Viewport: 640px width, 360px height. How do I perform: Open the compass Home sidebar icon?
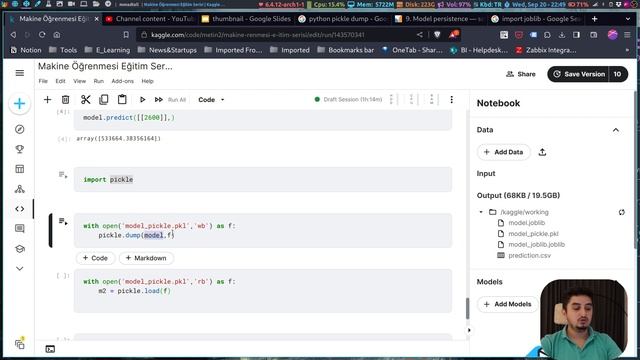20,129
